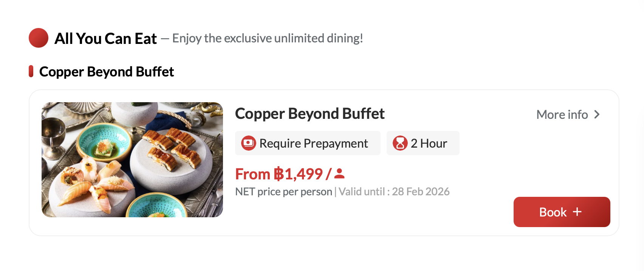Click the From ฿1,499 price text
Image resolution: width=644 pixels, height=271 pixels.
(279, 174)
